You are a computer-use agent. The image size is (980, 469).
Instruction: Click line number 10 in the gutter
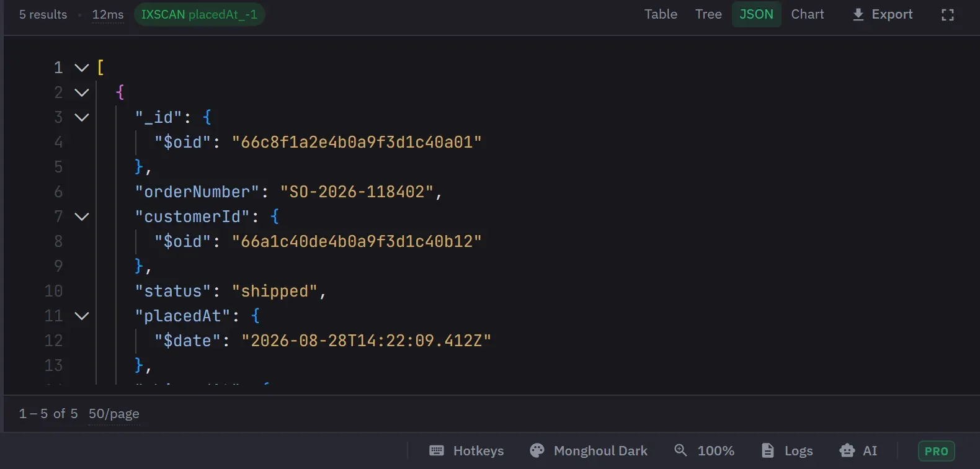click(x=53, y=291)
